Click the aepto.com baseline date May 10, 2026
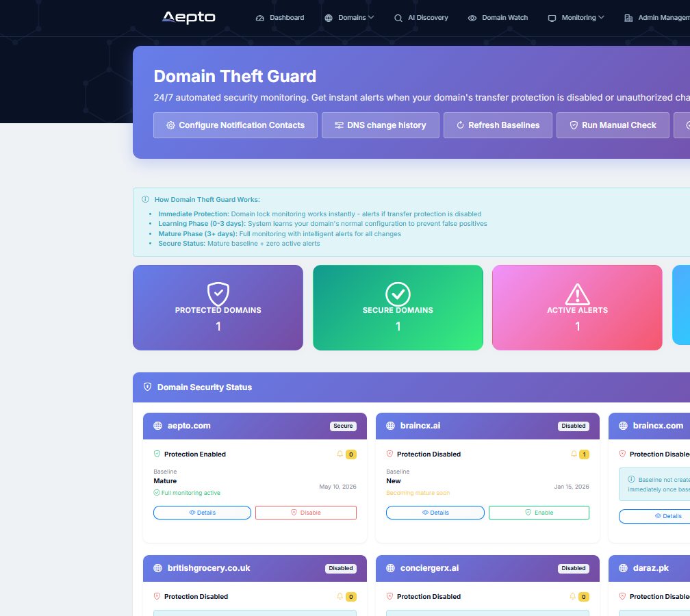 click(337, 487)
